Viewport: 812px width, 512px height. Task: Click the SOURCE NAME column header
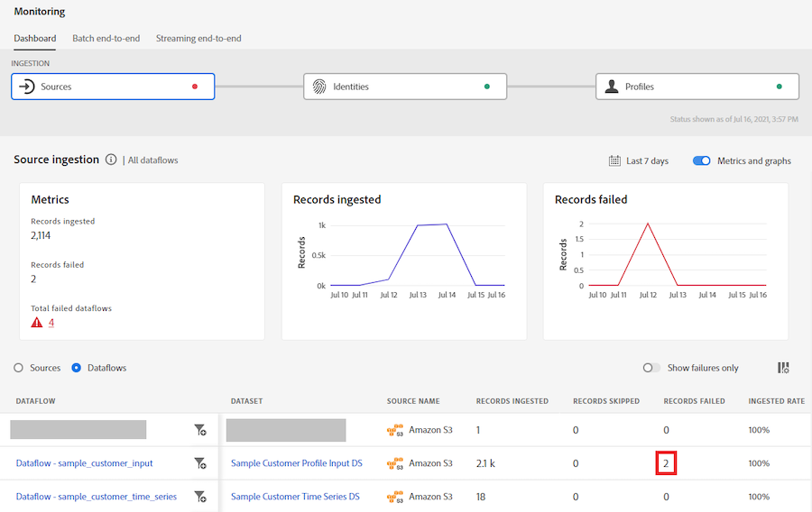(413, 401)
